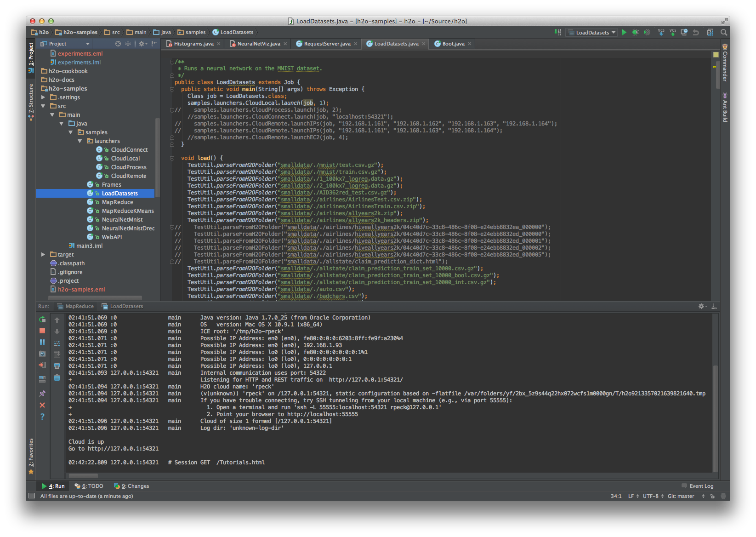Expand the .settings folder in tree
Screen dimensions: 756x537
pyautogui.click(x=43, y=97)
